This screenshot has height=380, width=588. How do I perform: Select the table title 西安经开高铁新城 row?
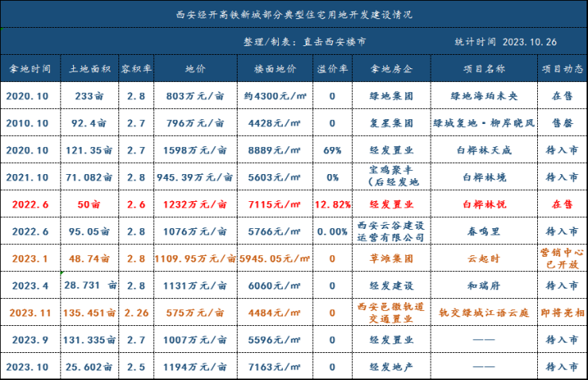point(294,14)
